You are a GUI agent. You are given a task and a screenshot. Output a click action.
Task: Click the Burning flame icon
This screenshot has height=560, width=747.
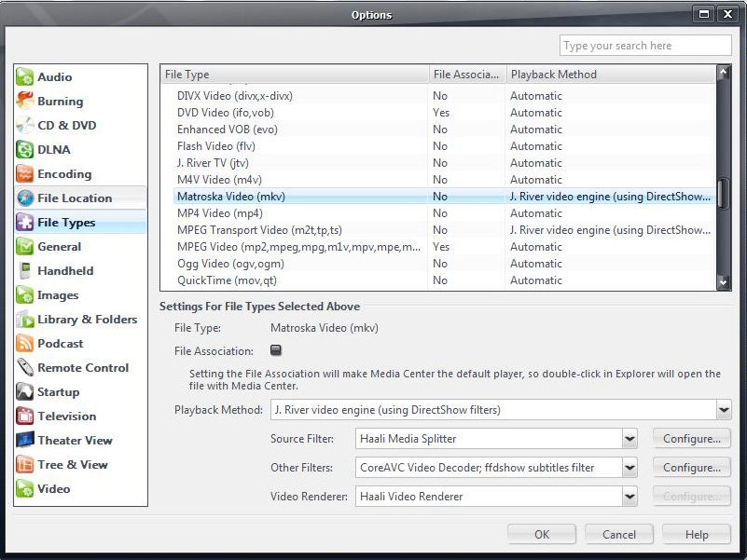(x=25, y=101)
